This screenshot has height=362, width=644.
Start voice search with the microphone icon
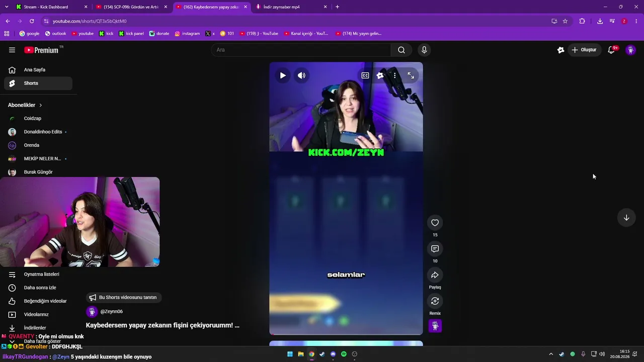click(424, 50)
